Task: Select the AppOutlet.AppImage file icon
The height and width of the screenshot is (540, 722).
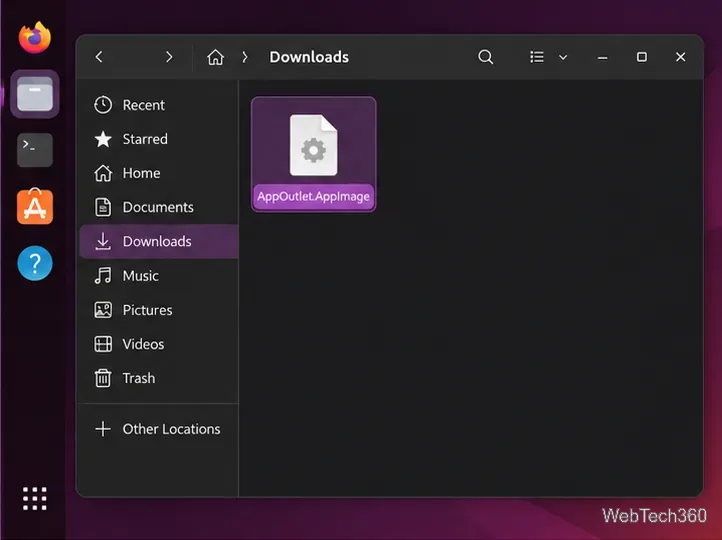Action: tap(314, 145)
